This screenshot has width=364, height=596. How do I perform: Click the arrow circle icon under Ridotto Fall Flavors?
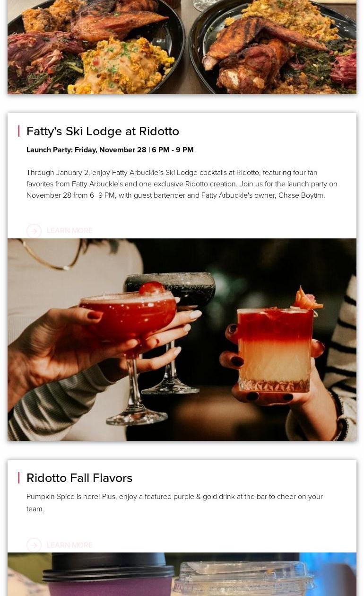(x=34, y=545)
